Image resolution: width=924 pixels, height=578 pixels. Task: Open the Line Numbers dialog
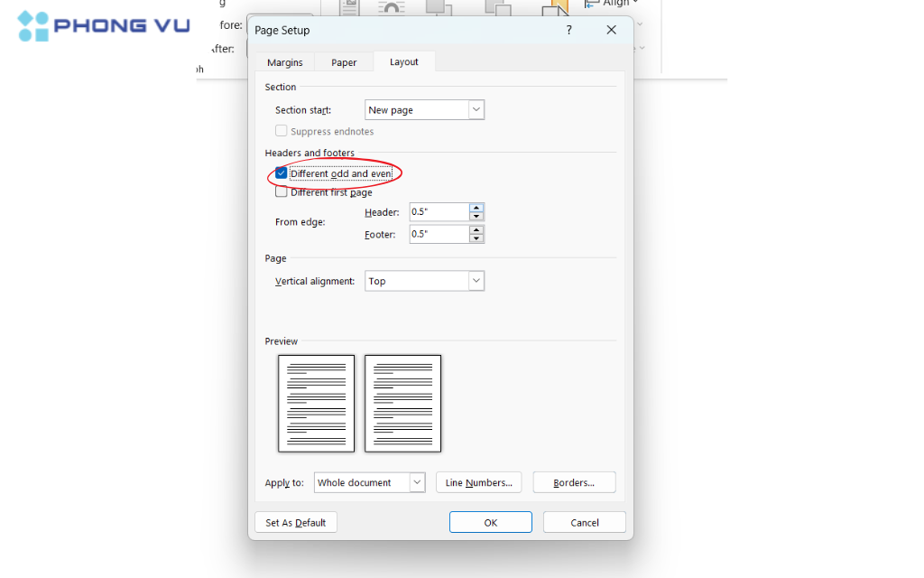click(x=478, y=482)
